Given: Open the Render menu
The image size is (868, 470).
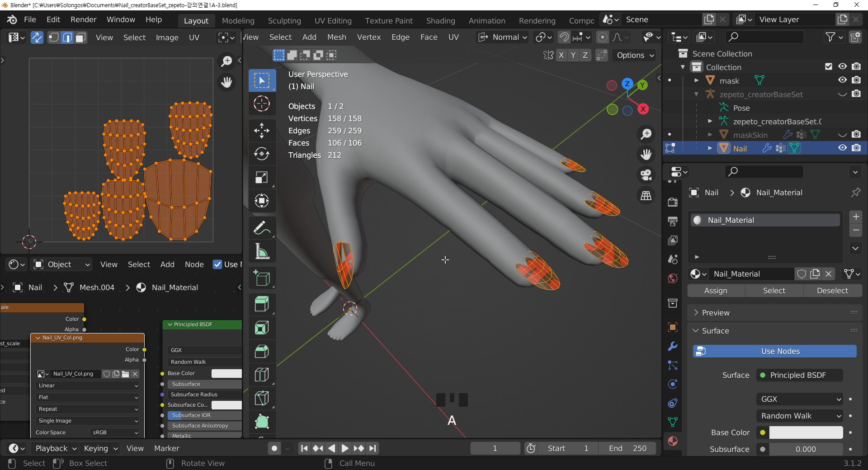Looking at the screenshot, I should pyautogui.click(x=84, y=20).
